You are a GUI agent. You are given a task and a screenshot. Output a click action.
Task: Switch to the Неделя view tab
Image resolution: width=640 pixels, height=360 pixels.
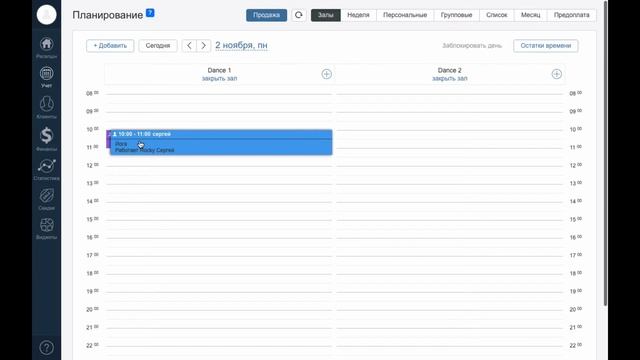click(358, 15)
